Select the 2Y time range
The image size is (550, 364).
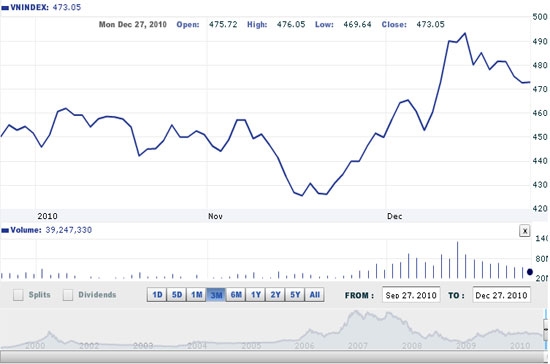(x=275, y=295)
